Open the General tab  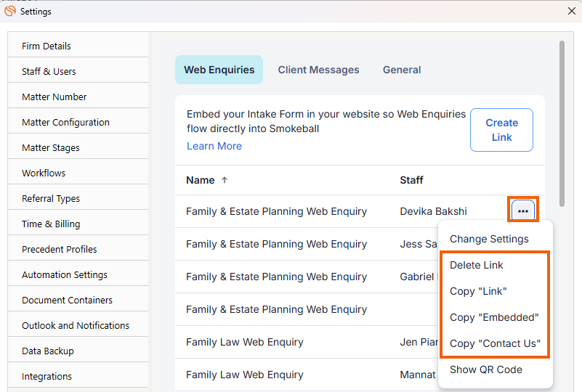click(402, 70)
